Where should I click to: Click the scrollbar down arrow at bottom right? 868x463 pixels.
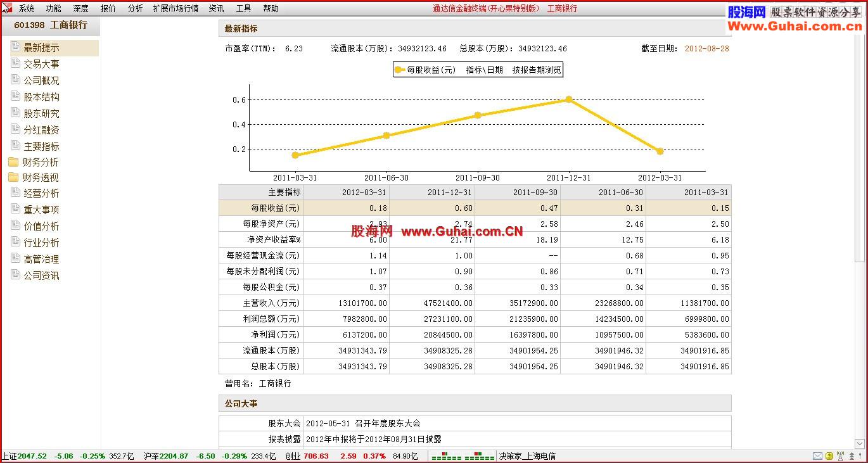pyautogui.click(x=860, y=444)
